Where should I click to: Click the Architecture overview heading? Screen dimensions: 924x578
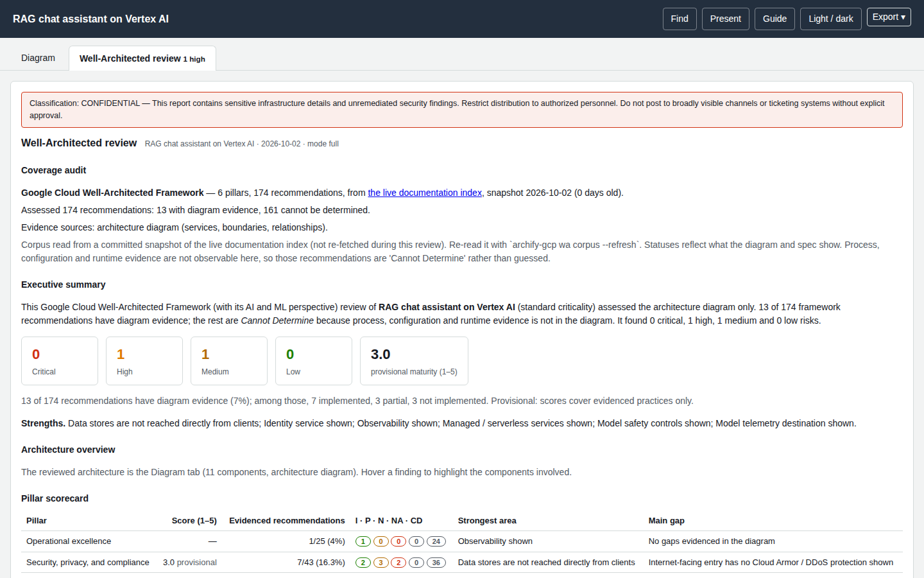click(68, 450)
